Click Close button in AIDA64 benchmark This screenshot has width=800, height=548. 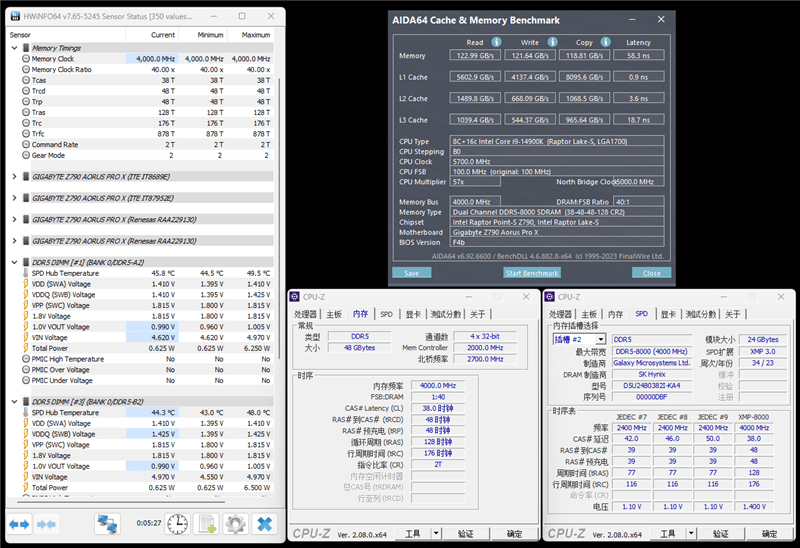[x=652, y=273]
